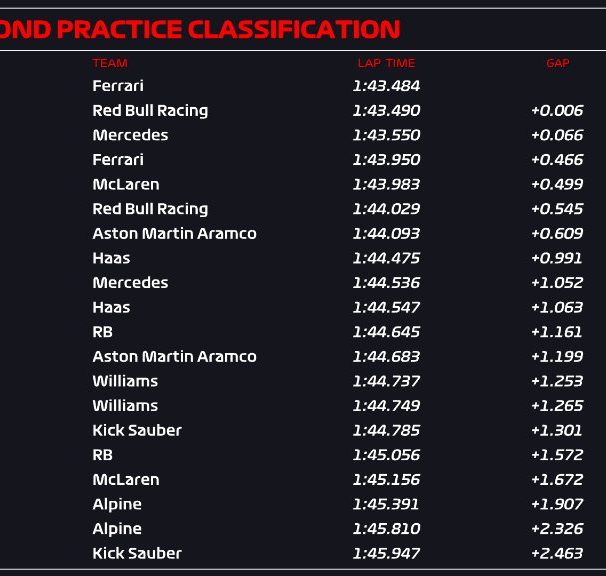
Task: Click the Mercedes 1:44.536 lap time
Action: pyautogui.click(x=386, y=283)
